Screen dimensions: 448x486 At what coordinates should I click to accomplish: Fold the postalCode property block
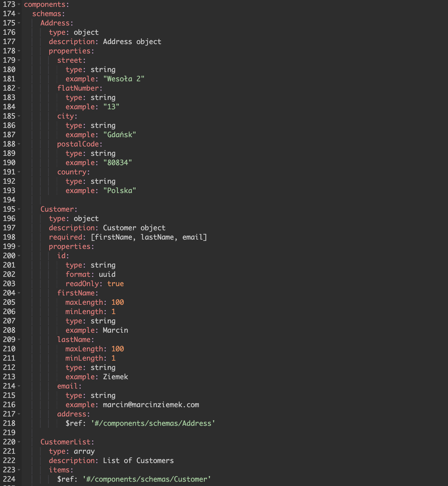19,144
